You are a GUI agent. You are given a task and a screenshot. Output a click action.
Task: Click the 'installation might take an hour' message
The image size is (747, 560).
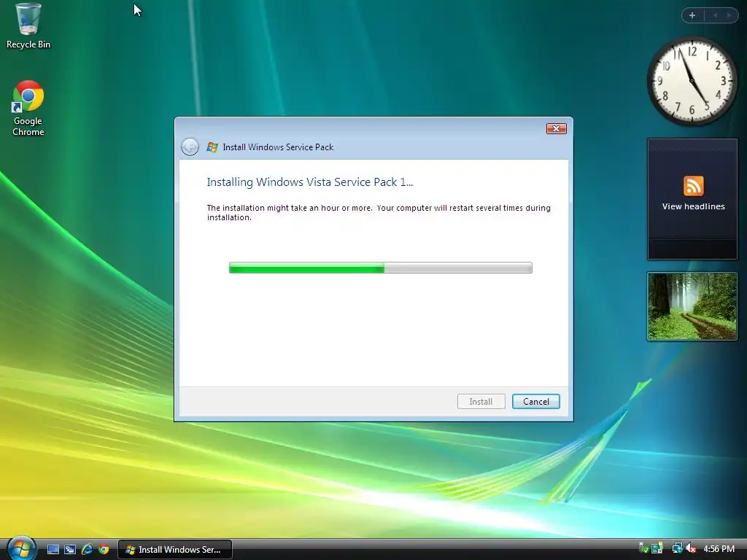379,212
